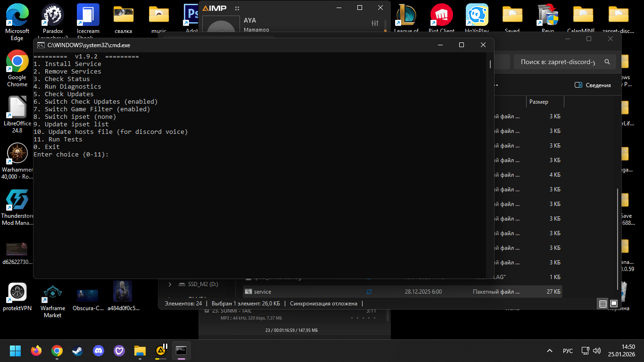This screenshot has height=362, width=644.
Task: Click the search magnifier in Explorer
Action: coord(607,62)
